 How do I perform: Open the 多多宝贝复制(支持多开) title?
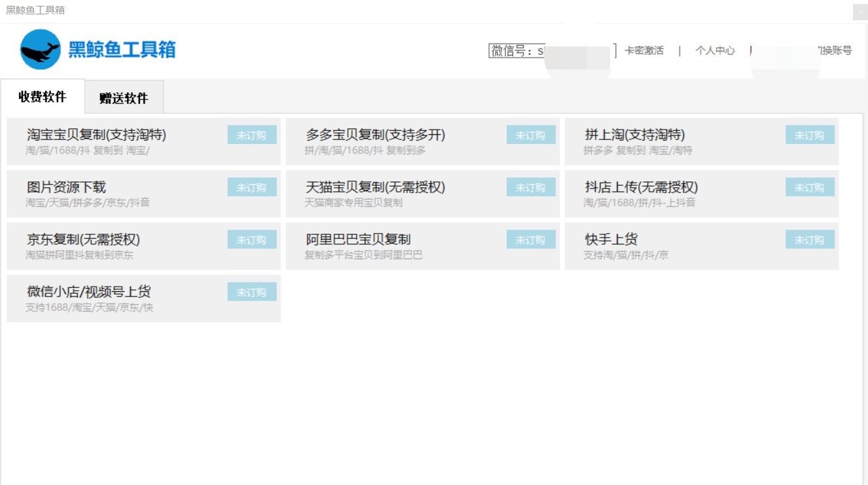click(375, 135)
